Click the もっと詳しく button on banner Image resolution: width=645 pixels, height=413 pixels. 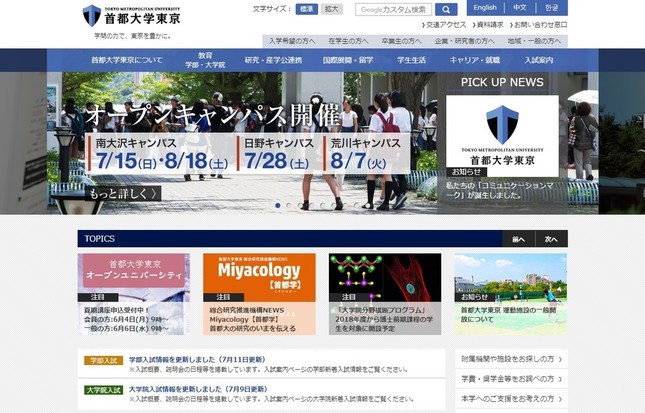click(123, 193)
